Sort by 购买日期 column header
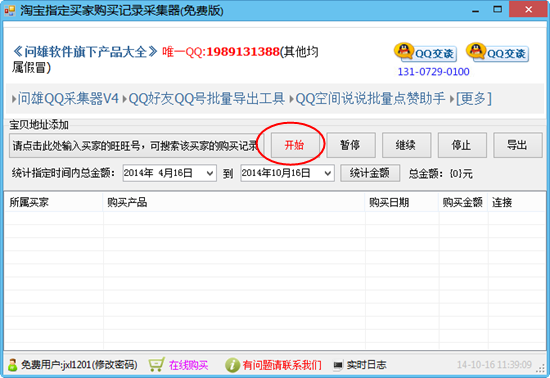Viewport: 550px width, 378px height. (x=402, y=202)
